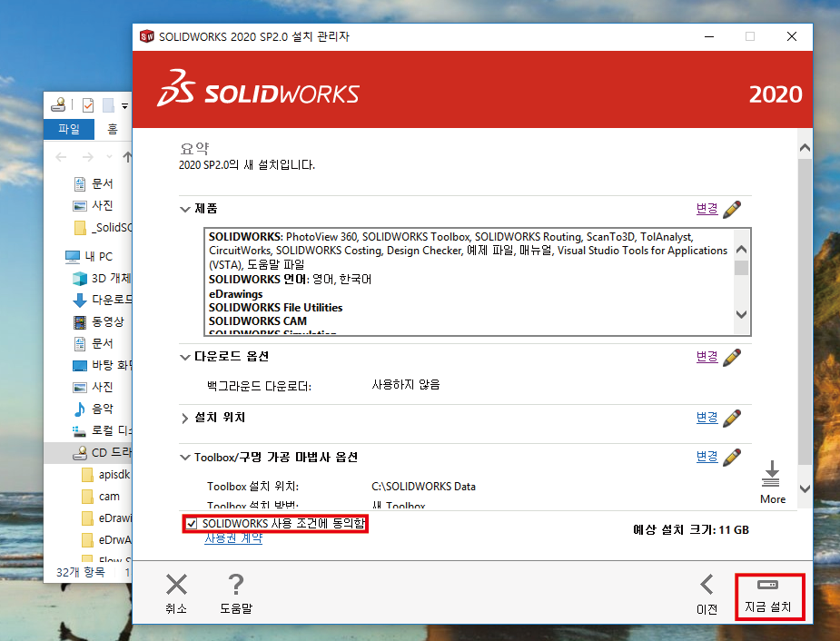Click the DS SOLIDWORKS logo banner
840x641 pixels.
coord(258,88)
